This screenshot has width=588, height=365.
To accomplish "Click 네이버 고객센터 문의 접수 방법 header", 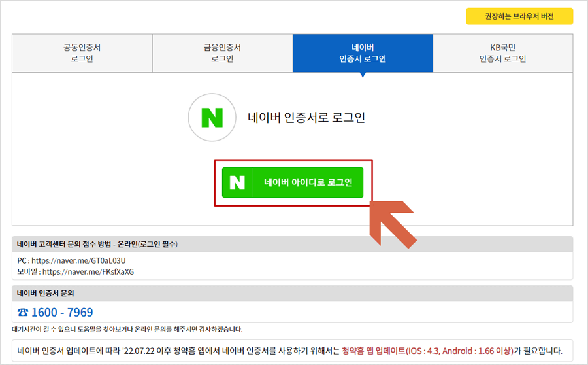I will click(x=292, y=244).
